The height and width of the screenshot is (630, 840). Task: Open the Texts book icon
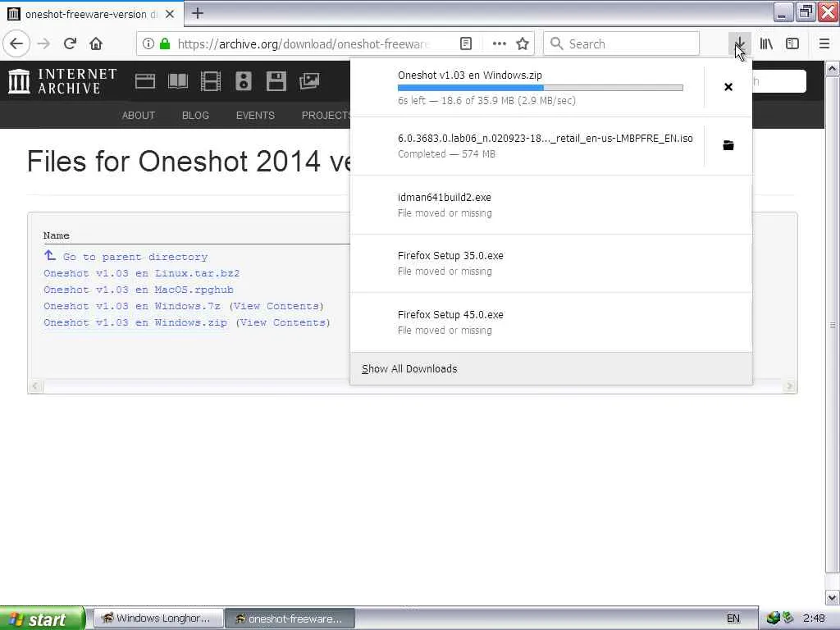click(x=178, y=81)
